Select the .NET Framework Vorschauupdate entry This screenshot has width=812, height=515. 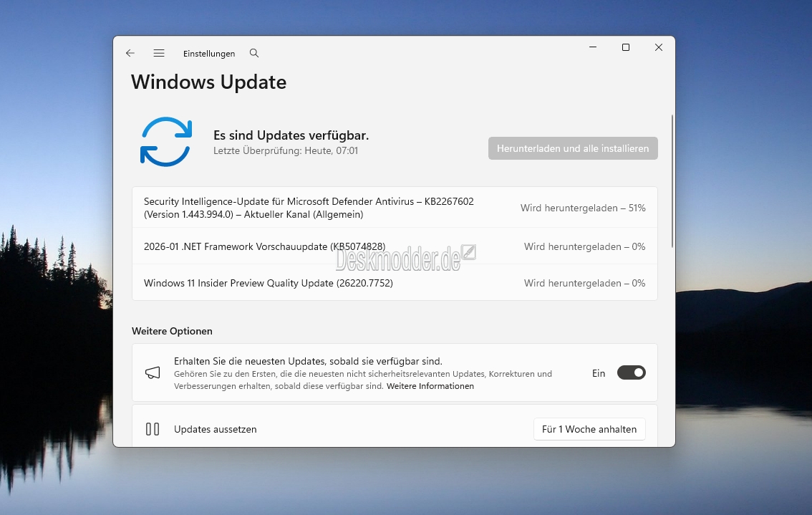pyautogui.click(x=264, y=246)
